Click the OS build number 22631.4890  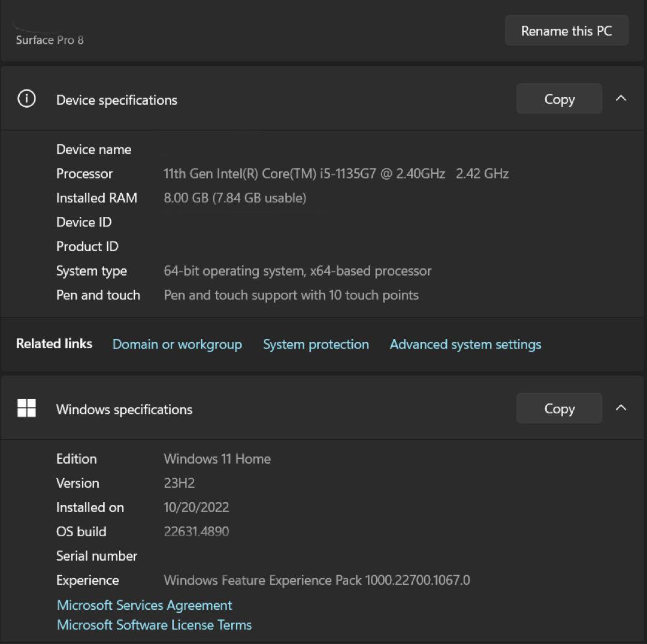196,531
